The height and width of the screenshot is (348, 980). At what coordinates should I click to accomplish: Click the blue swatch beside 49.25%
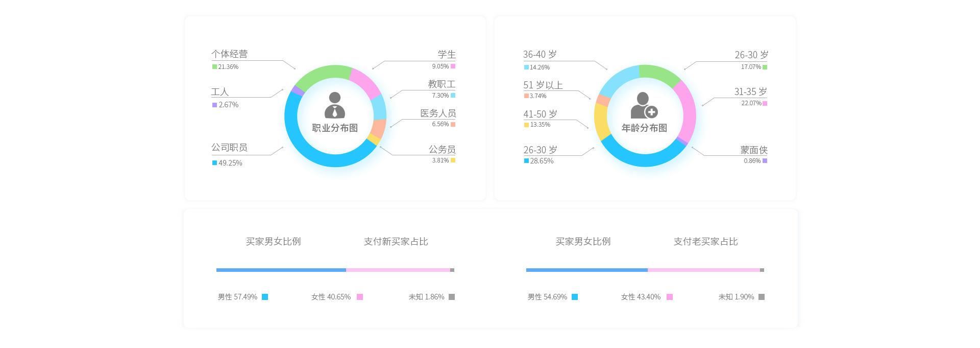214,163
